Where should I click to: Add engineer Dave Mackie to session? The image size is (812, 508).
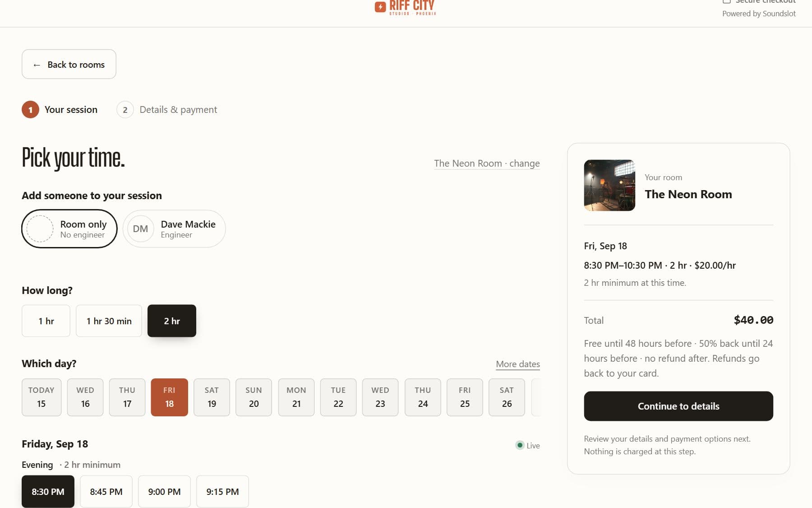[x=174, y=228]
